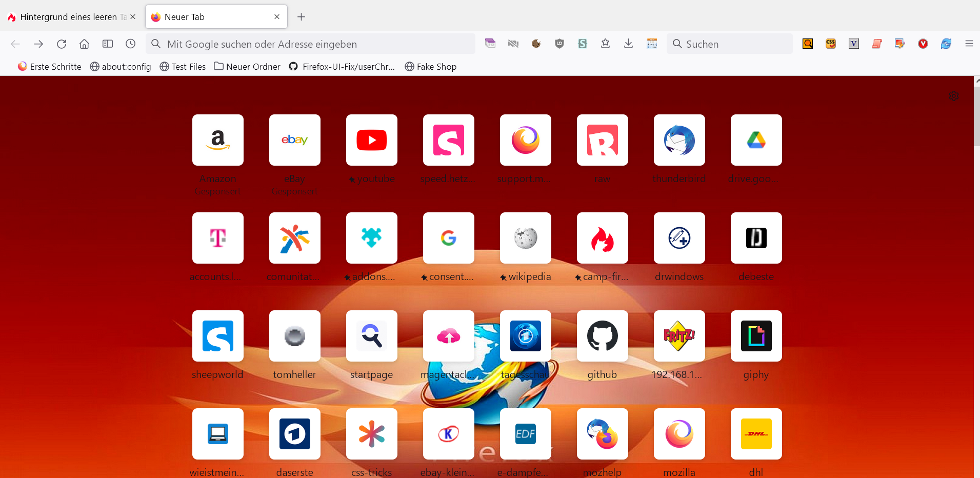Focus the Suchen search field

coord(730,44)
